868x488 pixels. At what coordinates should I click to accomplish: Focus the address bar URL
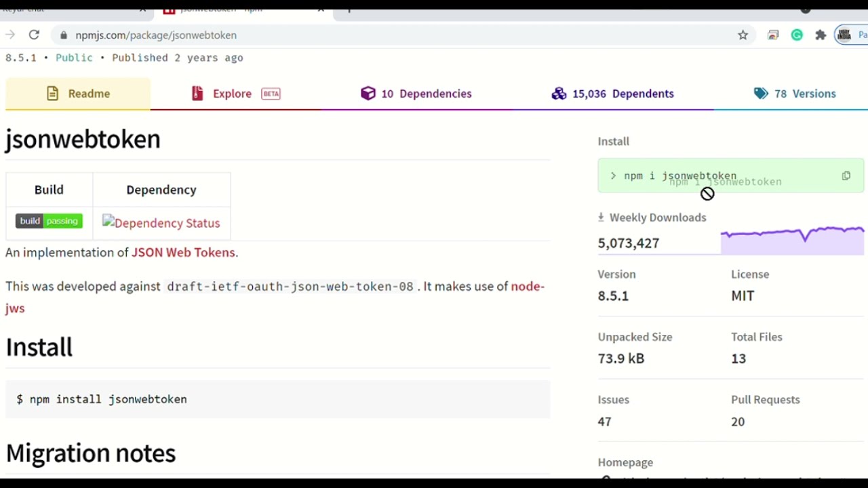point(156,35)
